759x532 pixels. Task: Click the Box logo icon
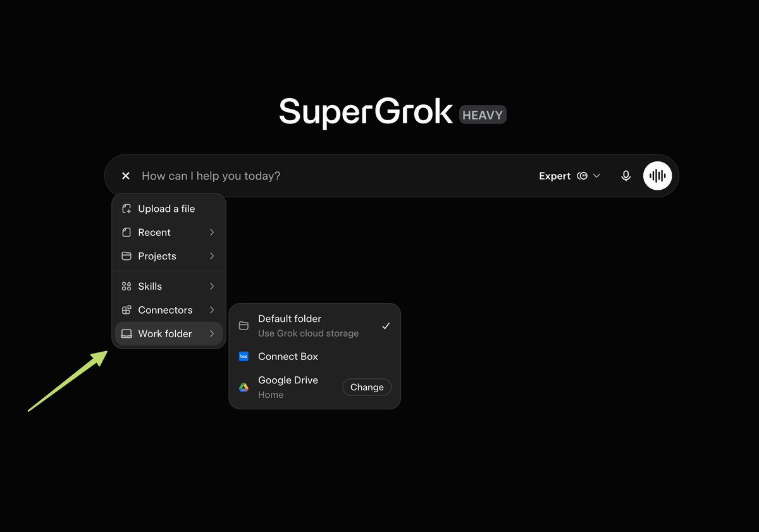[x=244, y=357]
